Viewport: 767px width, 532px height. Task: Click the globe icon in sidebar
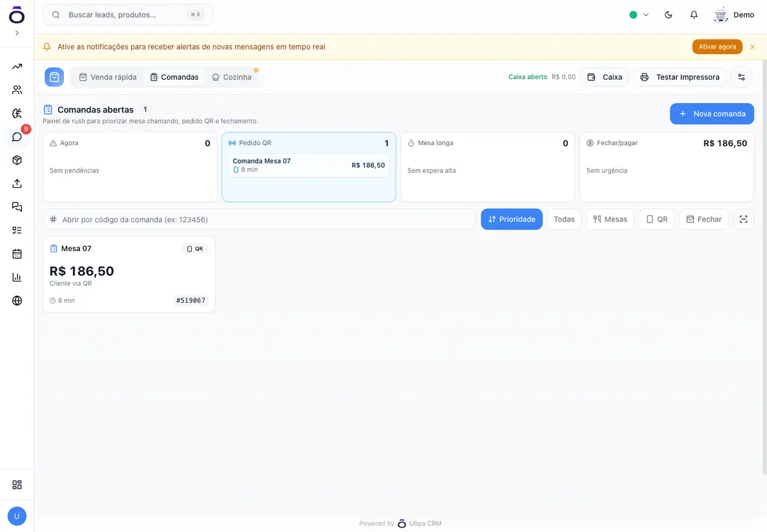pyautogui.click(x=17, y=300)
